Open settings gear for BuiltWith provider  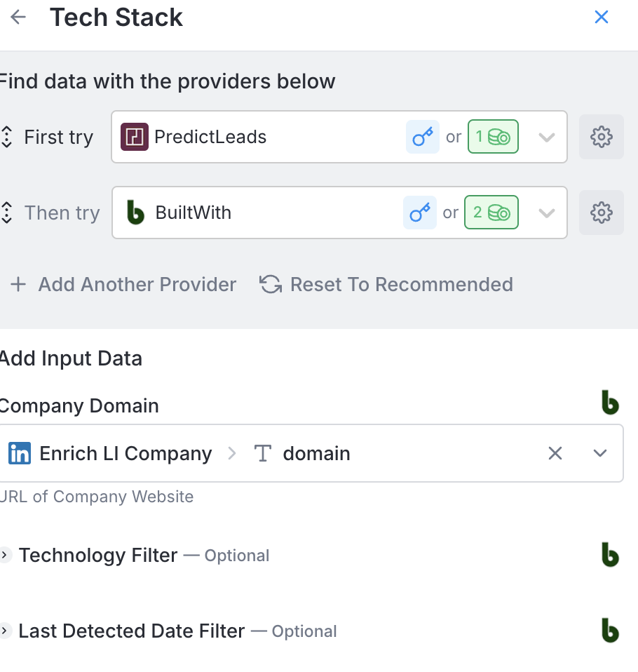(601, 213)
